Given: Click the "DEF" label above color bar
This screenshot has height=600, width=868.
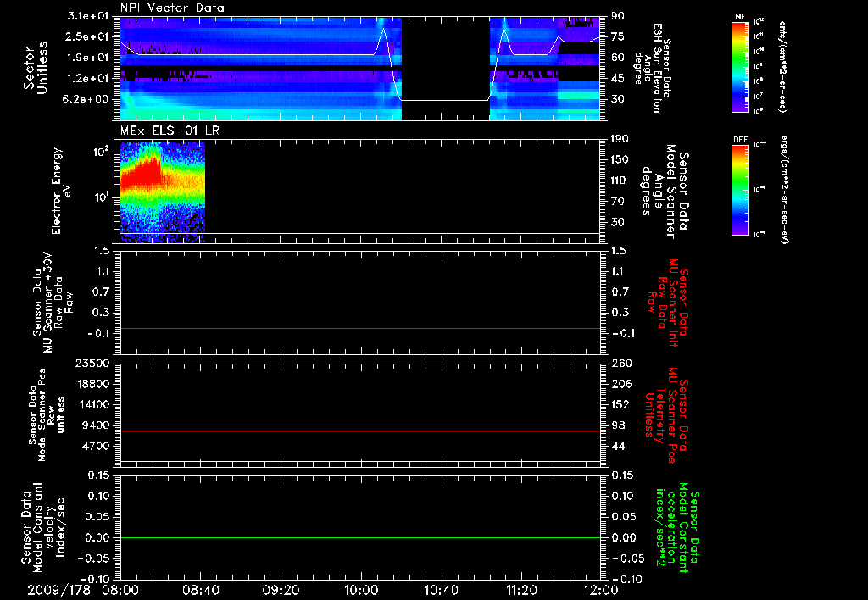Looking at the screenshot, I should coord(741,140).
